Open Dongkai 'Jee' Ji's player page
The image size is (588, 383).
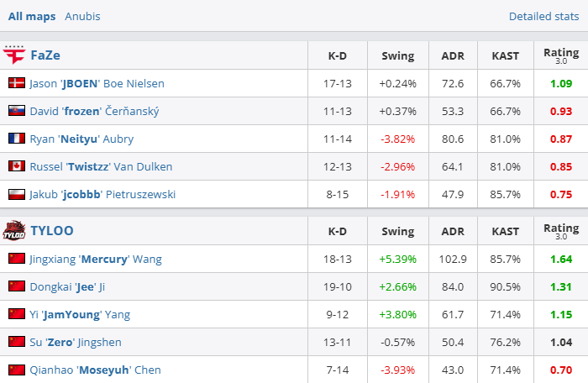(x=67, y=286)
